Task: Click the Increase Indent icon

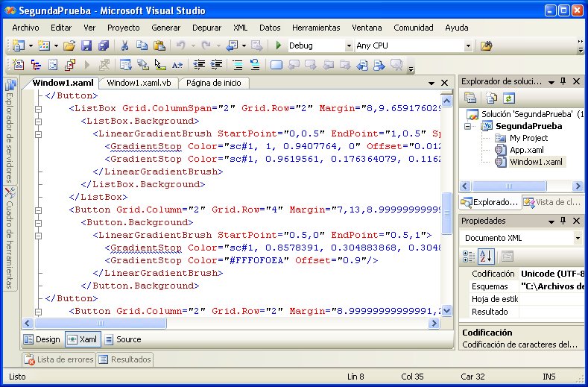Action: point(216,65)
